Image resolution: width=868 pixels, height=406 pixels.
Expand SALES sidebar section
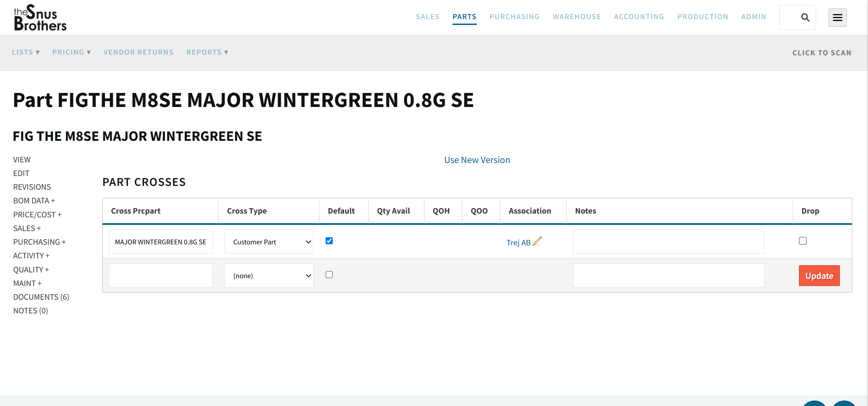[27, 228]
